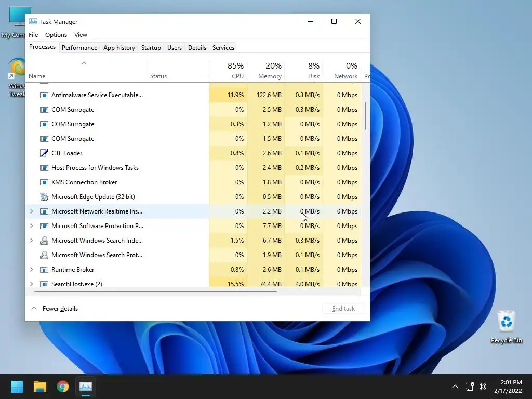The width and height of the screenshot is (532, 399).
Task: Click the horizontal scrollbar under the process list
Action: pos(155,291)
